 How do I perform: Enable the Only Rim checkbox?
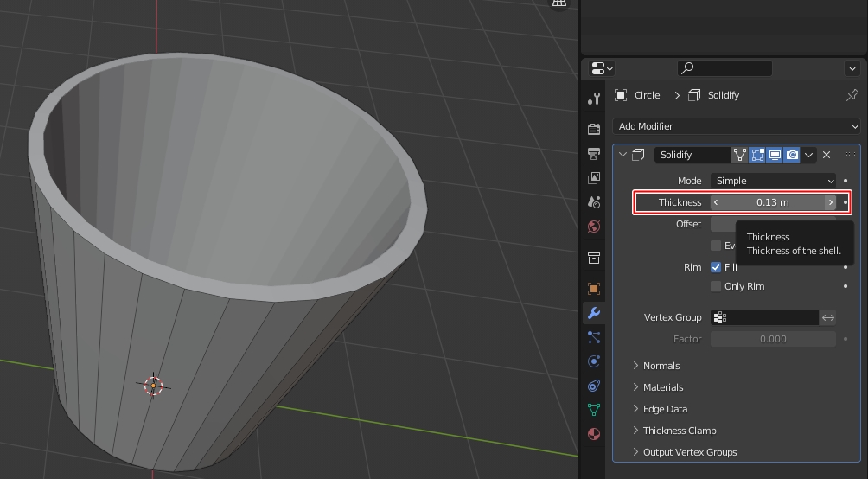coord(716,286)
